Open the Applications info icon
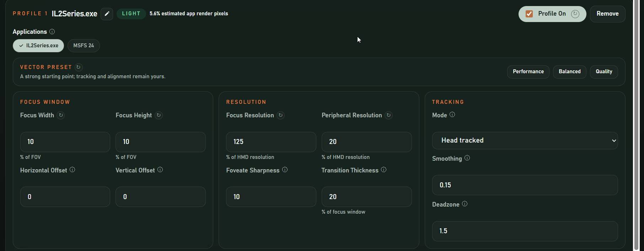 52,32
